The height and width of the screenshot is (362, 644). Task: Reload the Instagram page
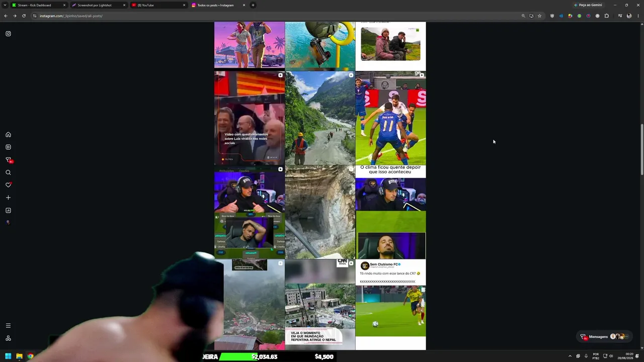(24, 16)
